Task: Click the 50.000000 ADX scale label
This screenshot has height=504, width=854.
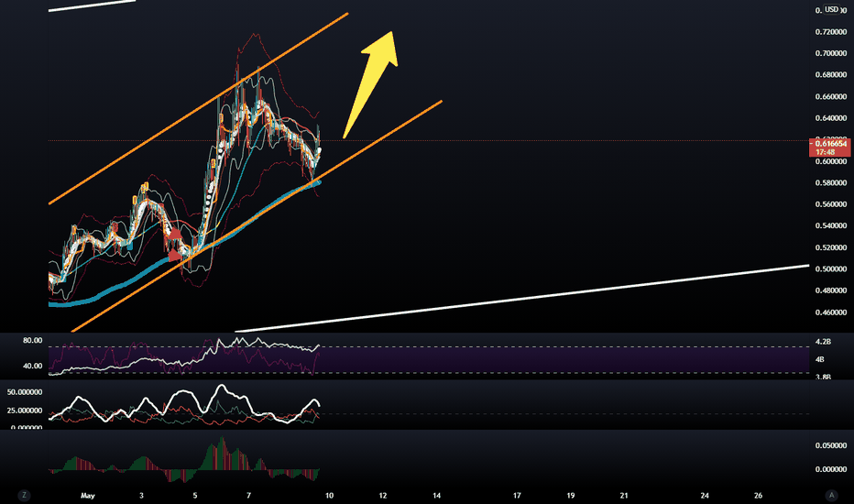Action: pyautogui.click(x=25, y=392)
